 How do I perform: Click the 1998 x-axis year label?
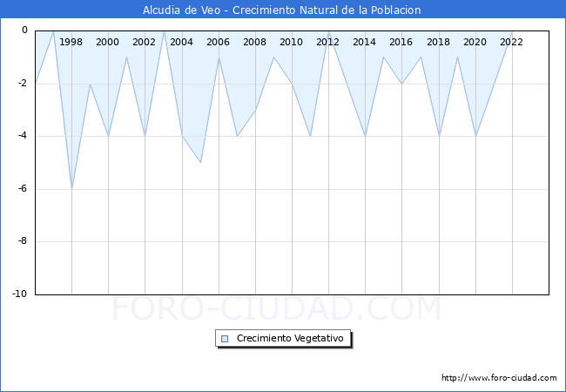tap(71, 42)
